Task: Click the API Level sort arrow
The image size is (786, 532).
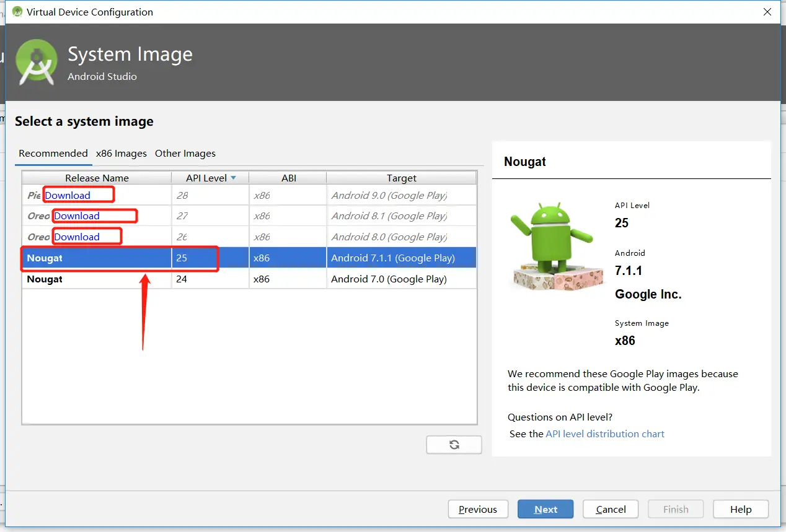Action: click(x=233, y=178)
